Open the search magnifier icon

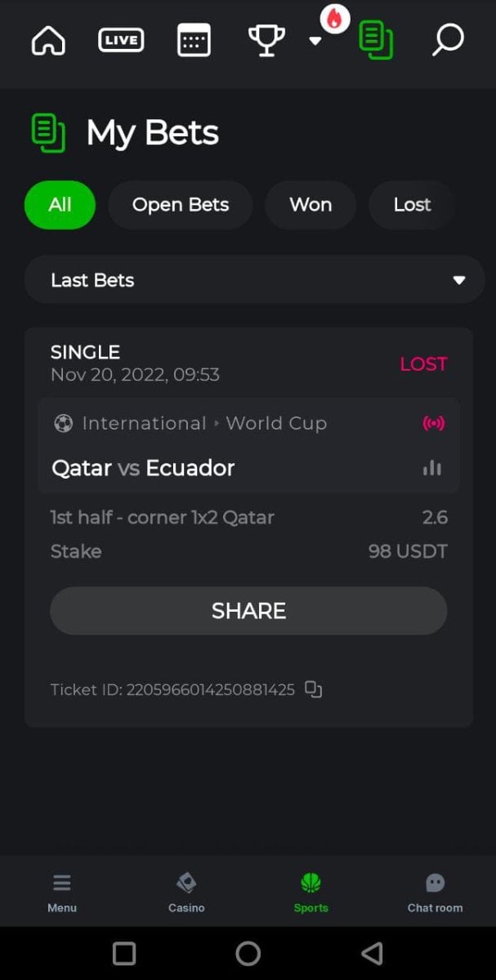point(447,39)
